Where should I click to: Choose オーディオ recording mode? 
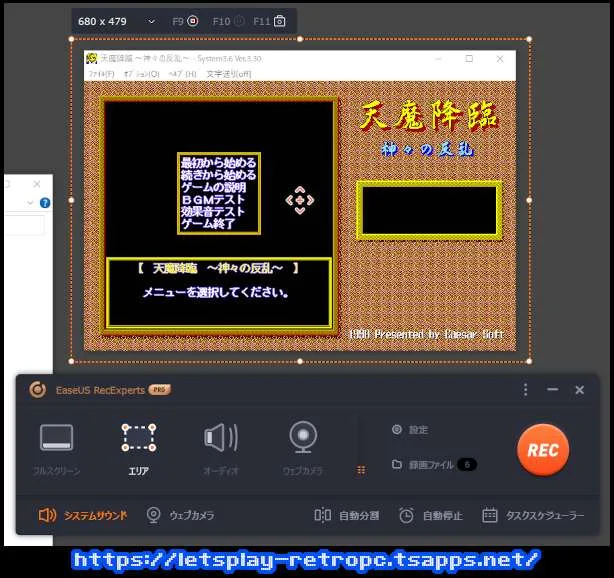pyautogui.click(x=221, y=449)
